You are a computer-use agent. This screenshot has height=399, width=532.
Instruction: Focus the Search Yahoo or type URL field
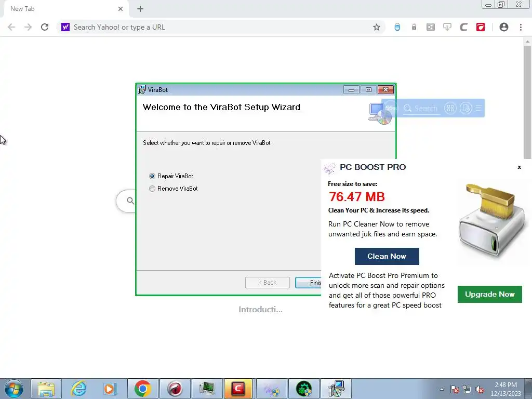[x=220, y=27]
